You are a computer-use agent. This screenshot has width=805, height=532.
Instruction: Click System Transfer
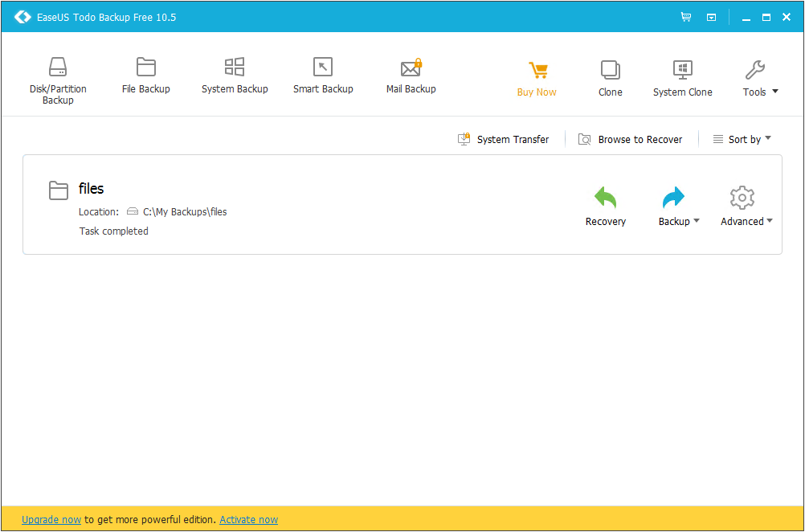click(x=503, y=139)
